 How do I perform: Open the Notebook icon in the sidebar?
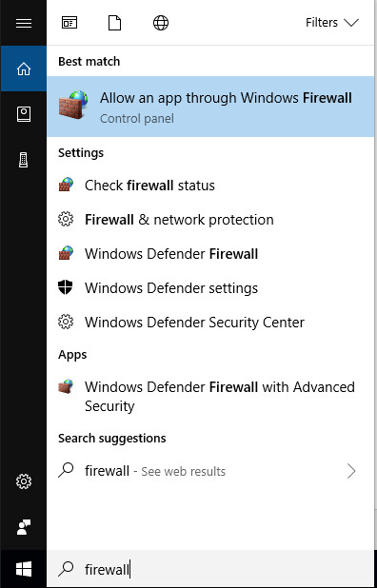pyautogui.click(x=23, y=114)
